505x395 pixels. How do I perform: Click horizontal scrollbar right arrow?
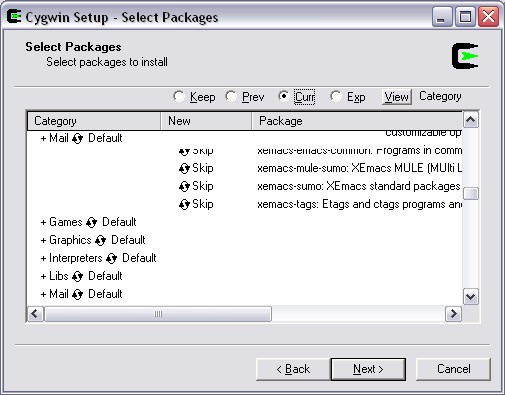click(453, 314)
